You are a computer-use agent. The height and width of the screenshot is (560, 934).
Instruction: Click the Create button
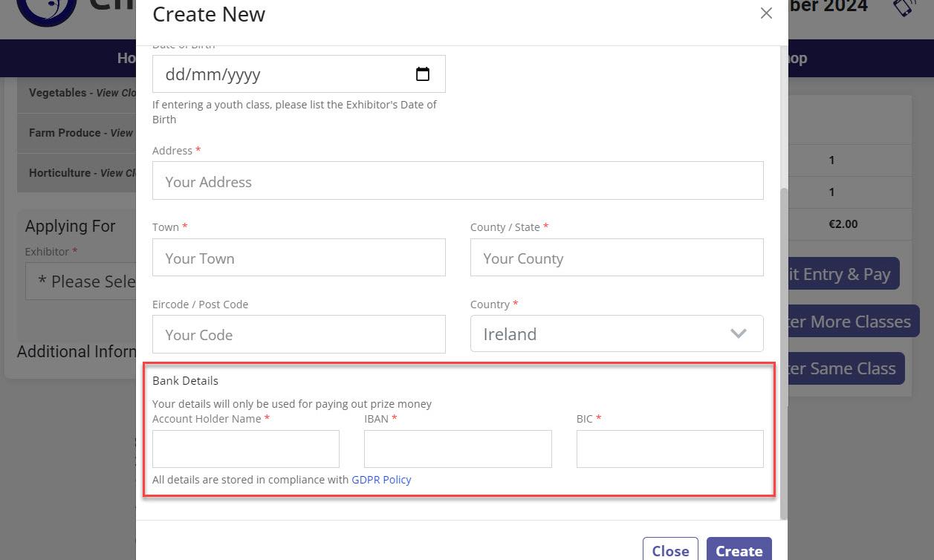coord(739,550)
